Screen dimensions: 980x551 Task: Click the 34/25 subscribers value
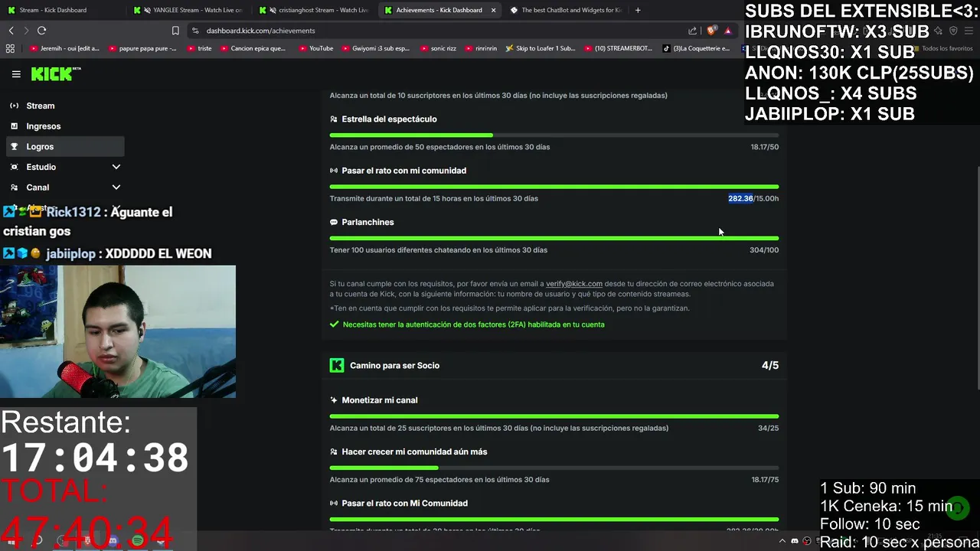(768, 429)
